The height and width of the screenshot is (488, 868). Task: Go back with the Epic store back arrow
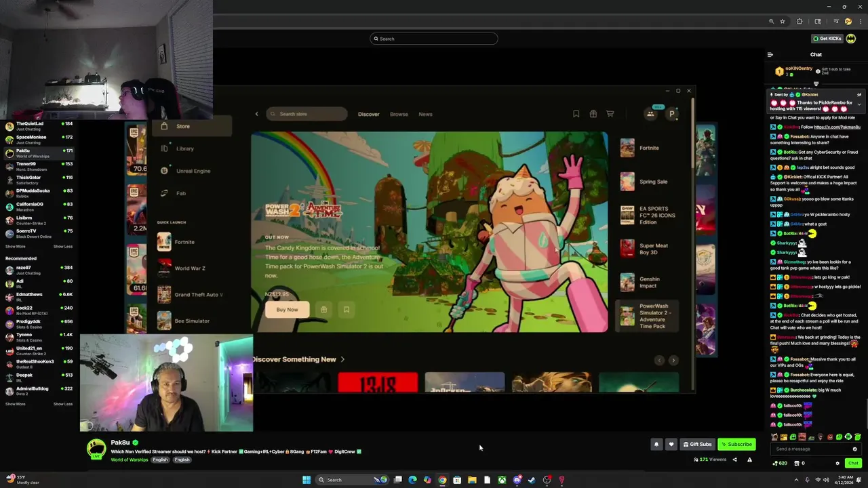pyautogui.click(x=256, y=114)
